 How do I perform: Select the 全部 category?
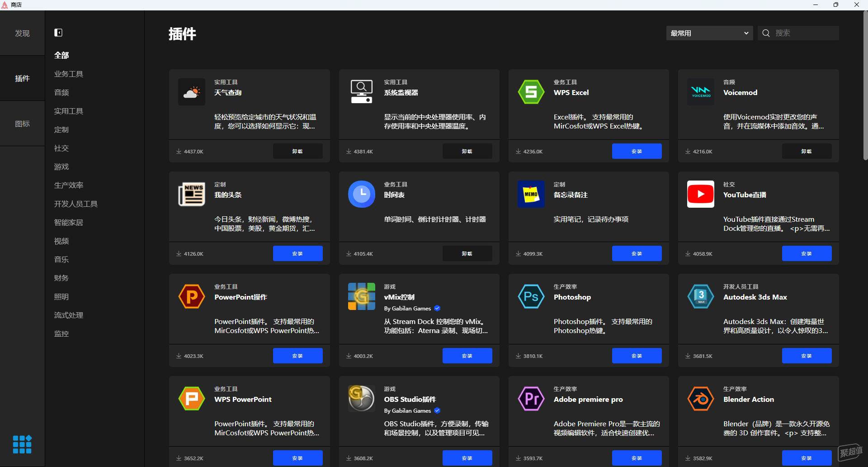pos(61,55)
